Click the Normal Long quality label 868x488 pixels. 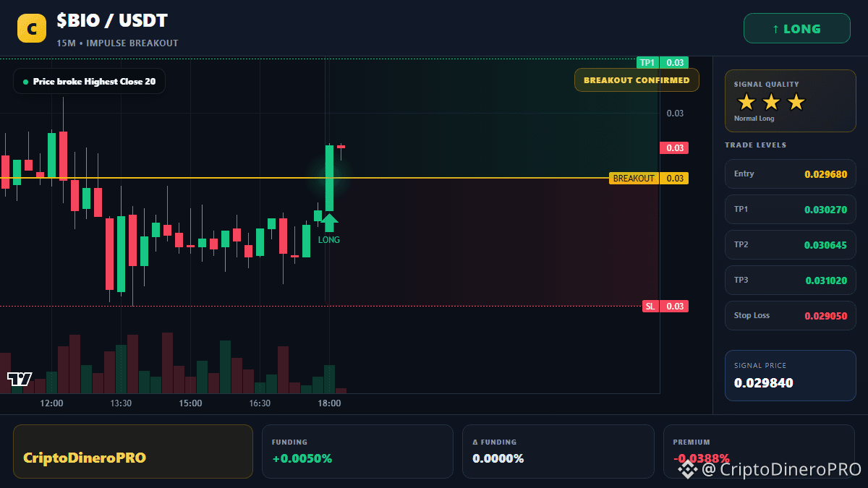pos(754,119)
